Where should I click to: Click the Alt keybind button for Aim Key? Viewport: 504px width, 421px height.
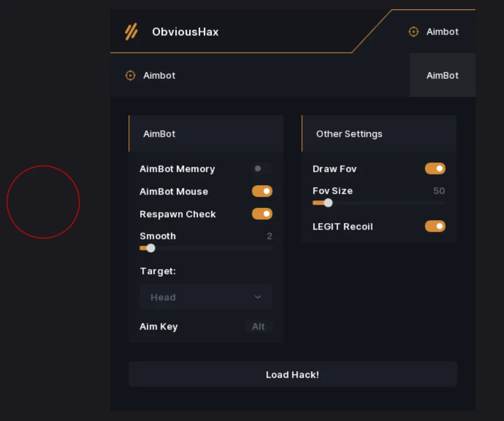258,326
